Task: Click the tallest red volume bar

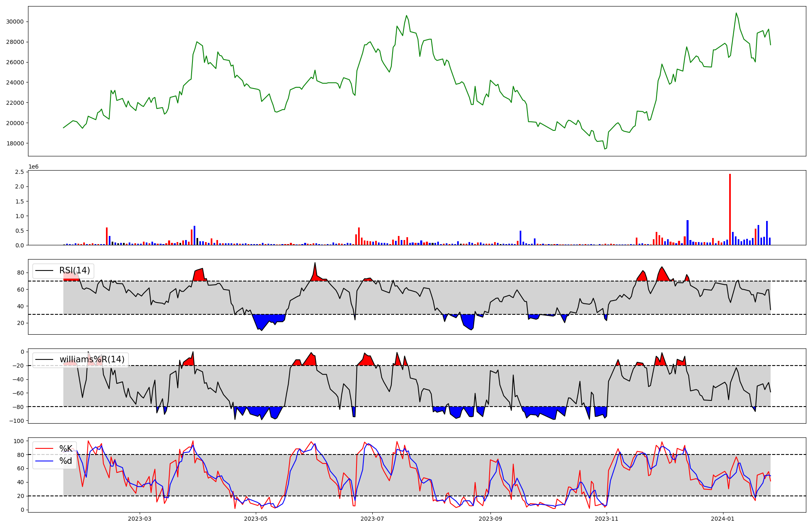Action: [730, 209]
